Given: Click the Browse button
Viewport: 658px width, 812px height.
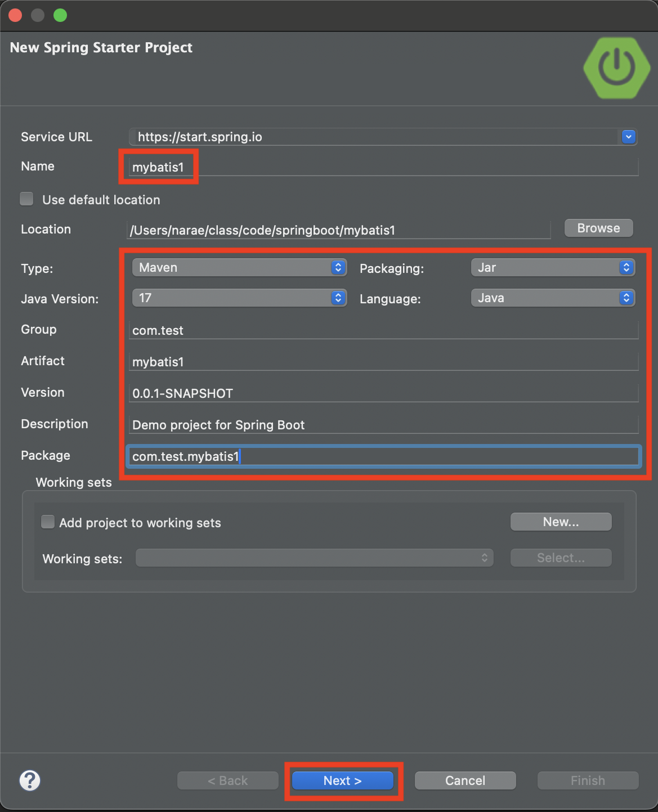Looking at the screenshot, I should click(x=598, y=228).
